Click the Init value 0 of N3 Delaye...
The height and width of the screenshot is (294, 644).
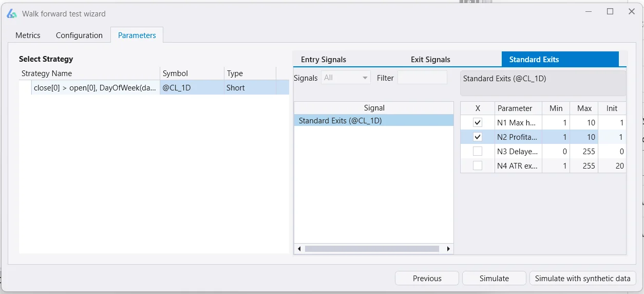[x=612, y=152]
